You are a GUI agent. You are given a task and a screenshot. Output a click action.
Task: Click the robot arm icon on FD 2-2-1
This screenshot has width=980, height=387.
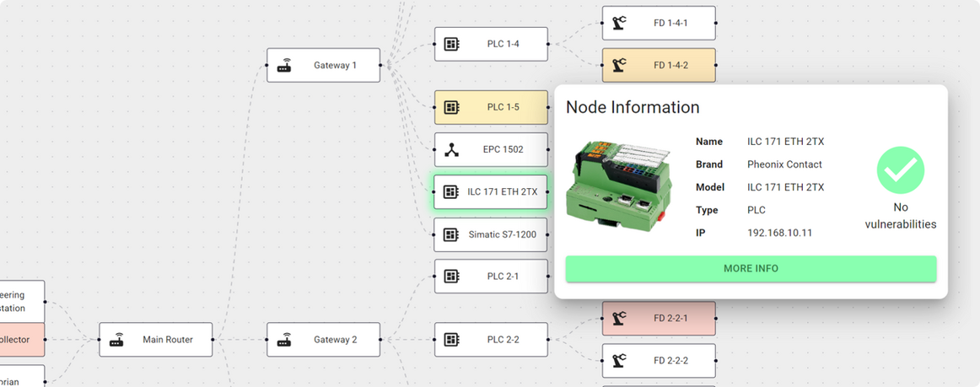tap(619, 319)
